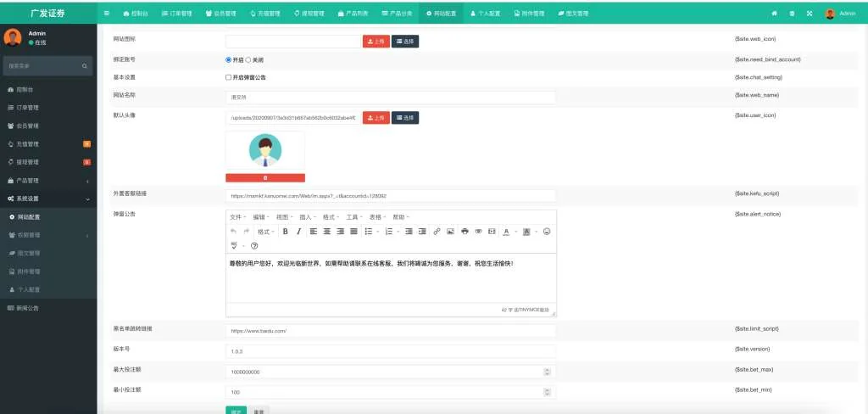Open 新闻公告 in the left sidebar
The width and height of the screenshot is (868, 414).
click(x=48, y=308)
